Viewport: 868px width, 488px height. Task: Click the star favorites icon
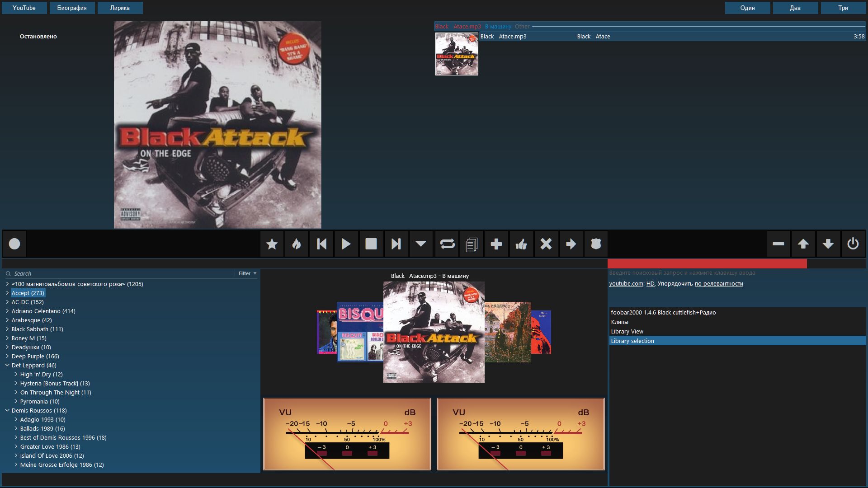pyautogui.click(x=272, y=244)
